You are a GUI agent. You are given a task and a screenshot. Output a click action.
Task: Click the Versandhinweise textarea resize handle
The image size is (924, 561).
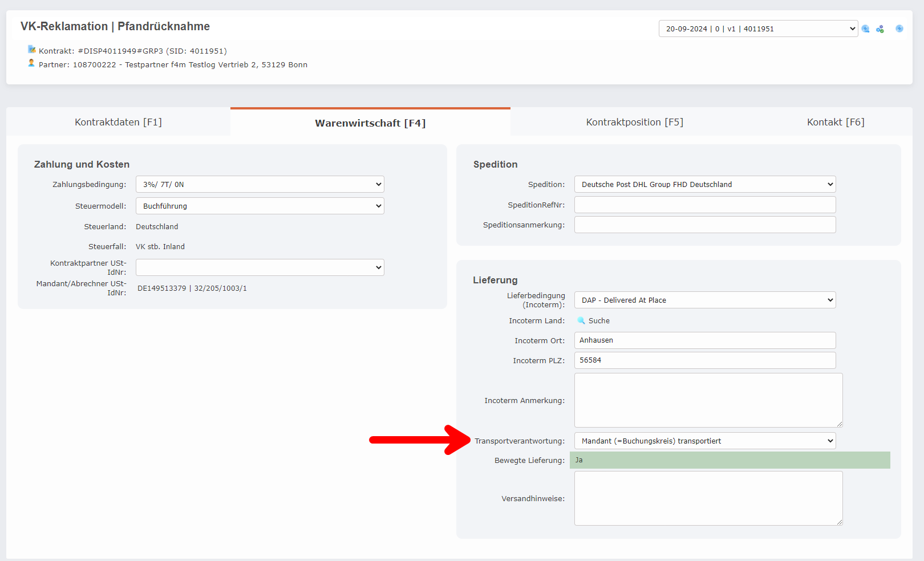point(840,522)
